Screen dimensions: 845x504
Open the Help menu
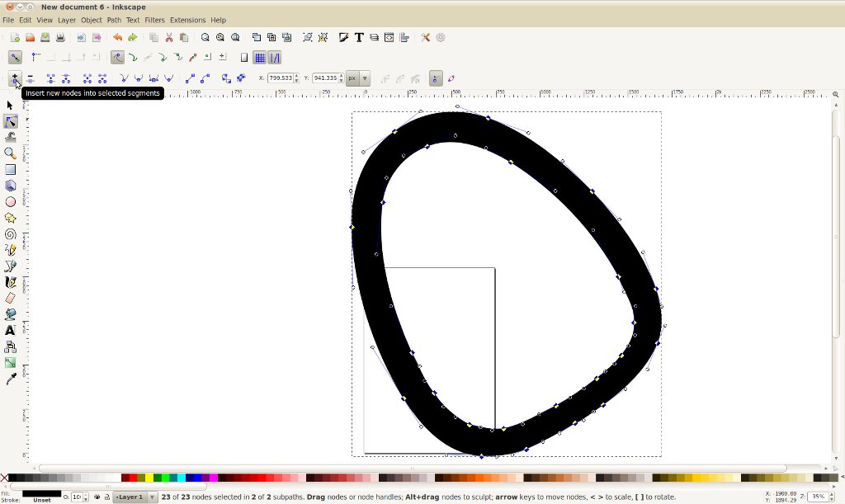click(218, 20)
